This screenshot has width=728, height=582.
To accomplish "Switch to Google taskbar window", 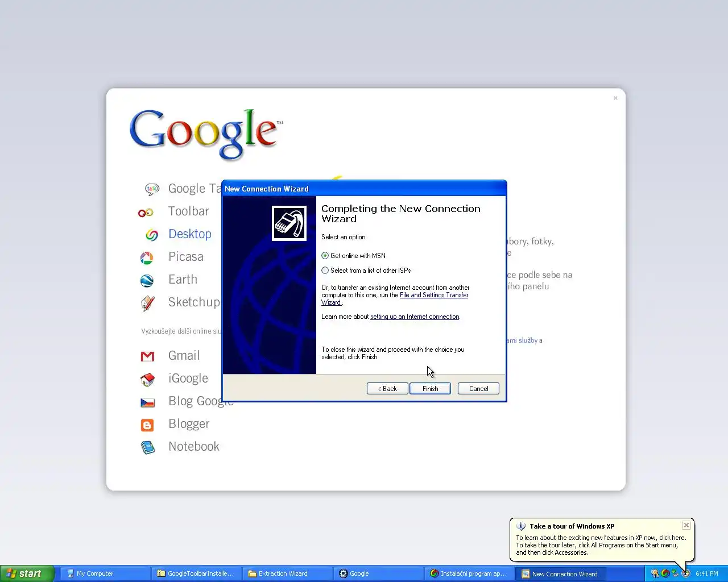I will 378,573.
